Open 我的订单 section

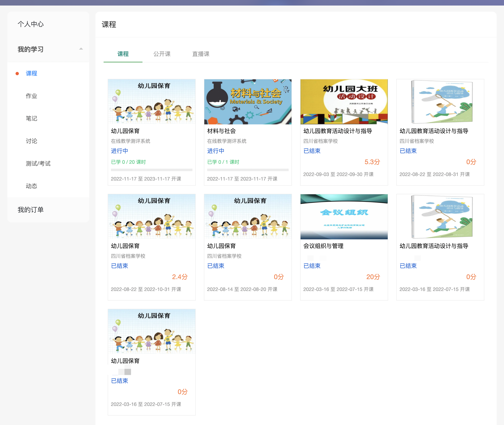tap(31, 210)
